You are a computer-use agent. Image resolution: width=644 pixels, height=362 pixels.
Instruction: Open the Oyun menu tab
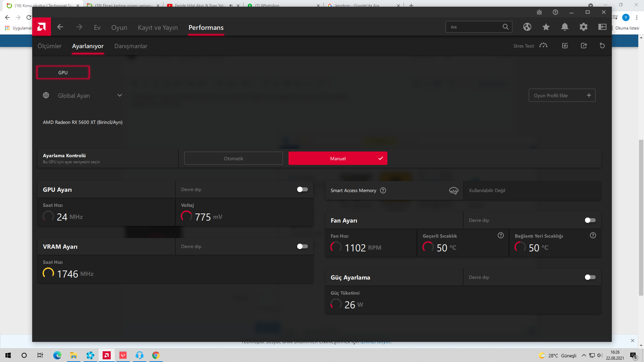click(x=119, y=27)
